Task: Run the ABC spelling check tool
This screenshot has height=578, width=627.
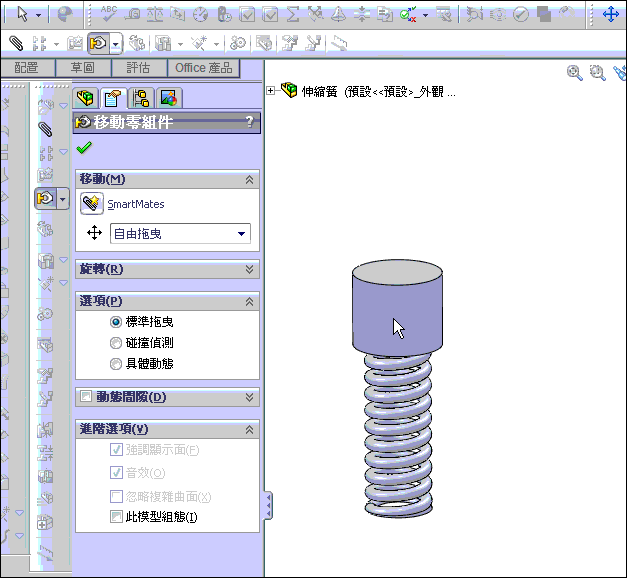Action: (x=109, y=14)
